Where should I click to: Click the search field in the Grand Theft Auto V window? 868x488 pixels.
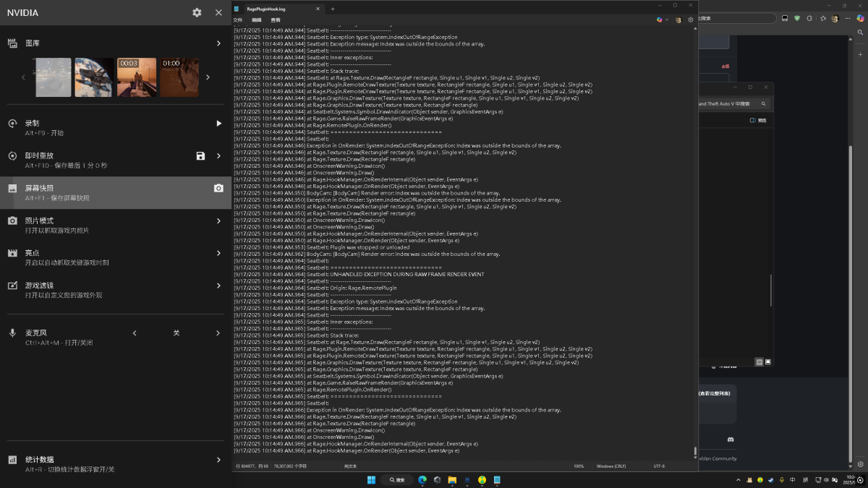[733, 103]
